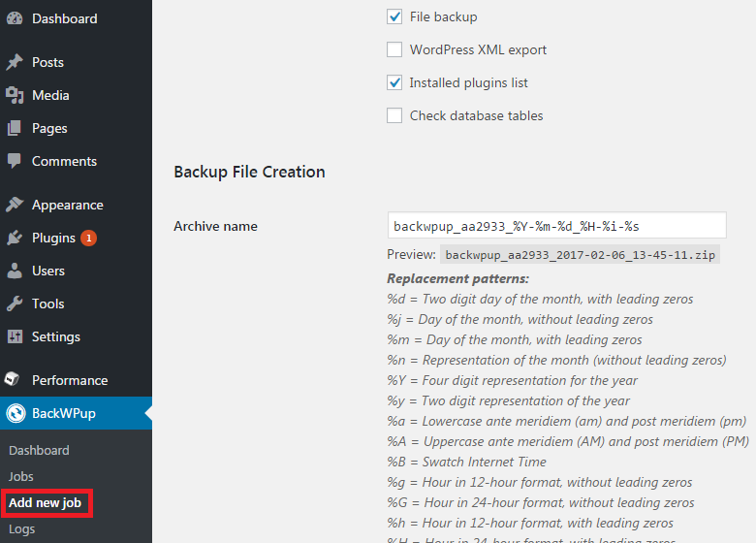This screenshot has width=756, height=543.
Task: Click the Plugins plug icon
Action: point(15,238)
